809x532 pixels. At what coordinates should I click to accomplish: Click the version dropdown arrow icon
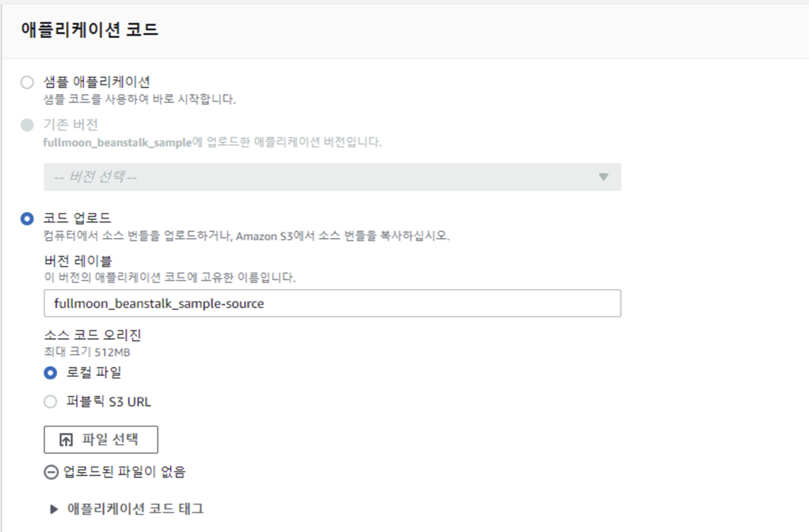603,177
